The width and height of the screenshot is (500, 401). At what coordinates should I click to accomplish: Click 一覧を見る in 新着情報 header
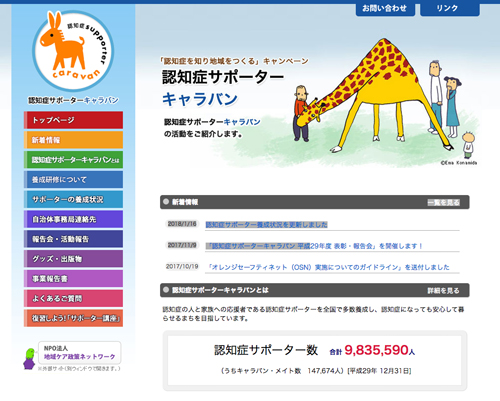[x=444, y=202]
